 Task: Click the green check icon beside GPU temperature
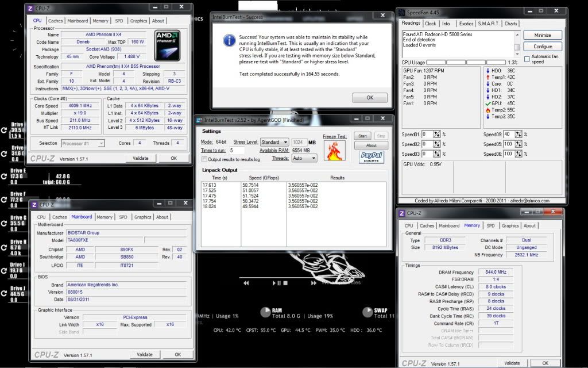[488, 103]
